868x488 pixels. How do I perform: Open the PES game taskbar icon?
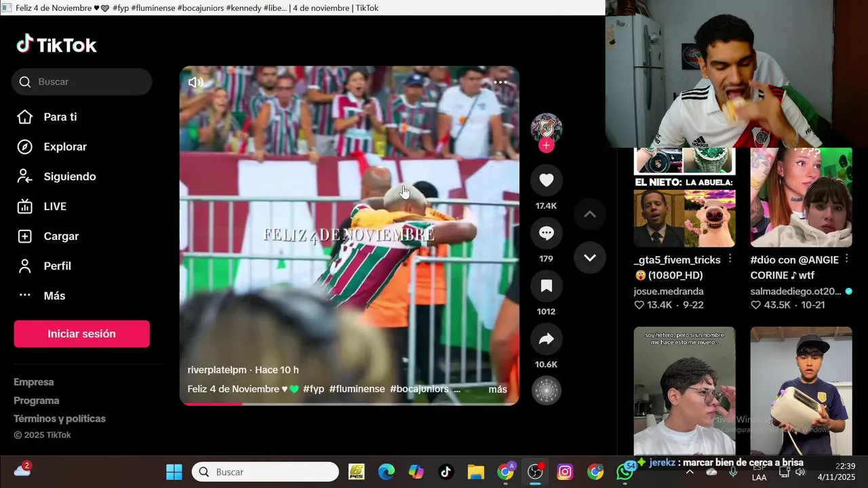click(x=357, y=472)
